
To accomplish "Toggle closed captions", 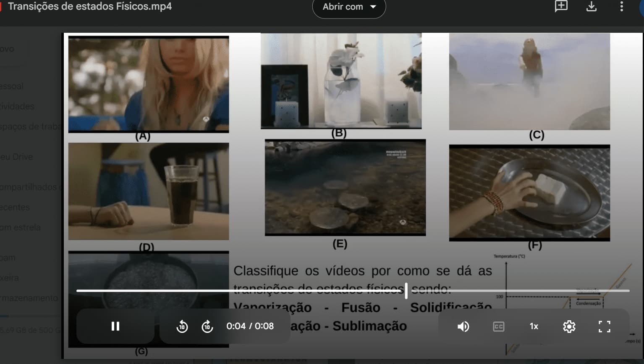I will point(498,326).
